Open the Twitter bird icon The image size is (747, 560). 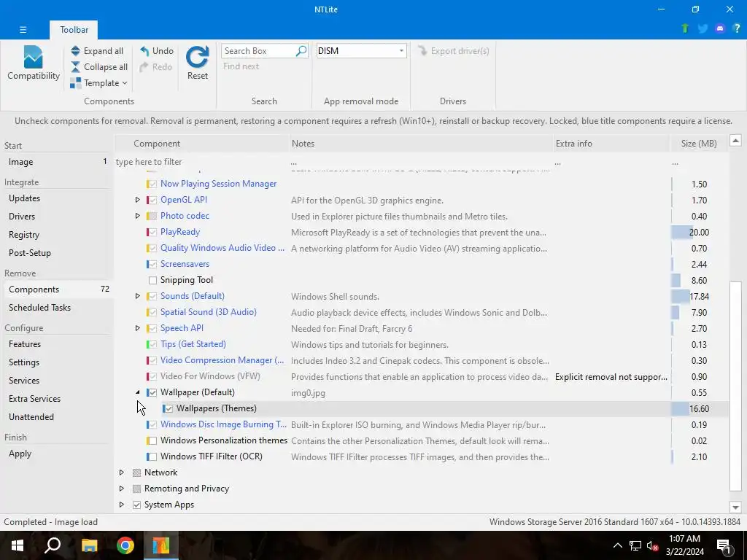click(703, 28)
